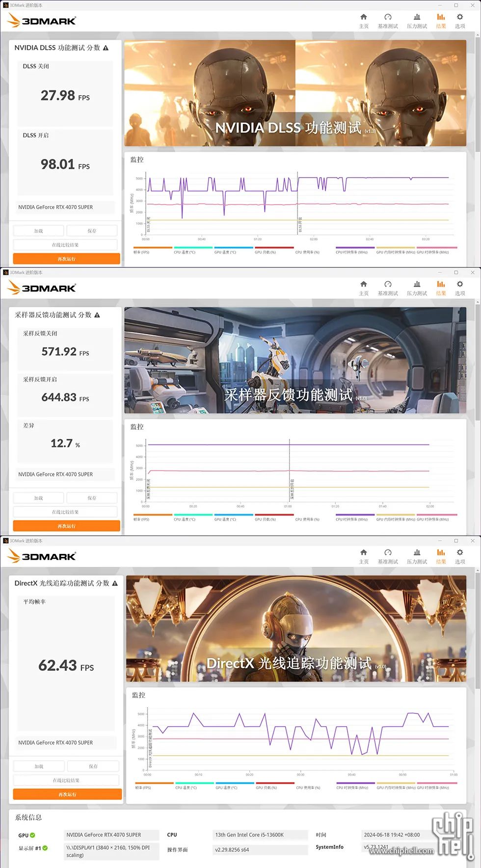This screenshot has height=868, width=481.
Task: Click 保存 in the NVIDIA DLSS test window
Action: [92, 231]
